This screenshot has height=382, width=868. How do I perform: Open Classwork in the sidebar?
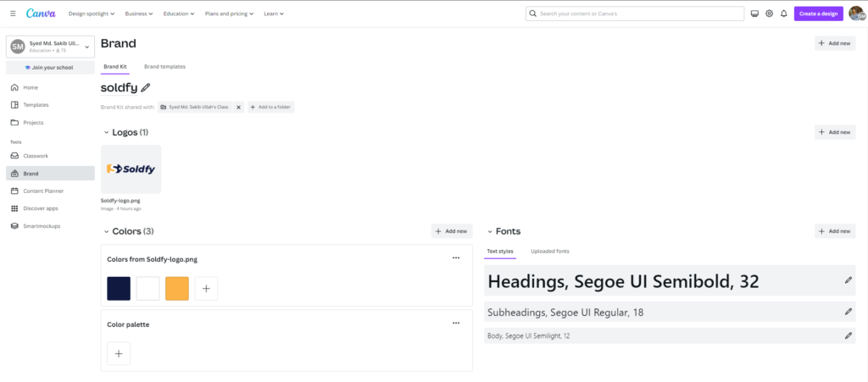tap(50, 156)
